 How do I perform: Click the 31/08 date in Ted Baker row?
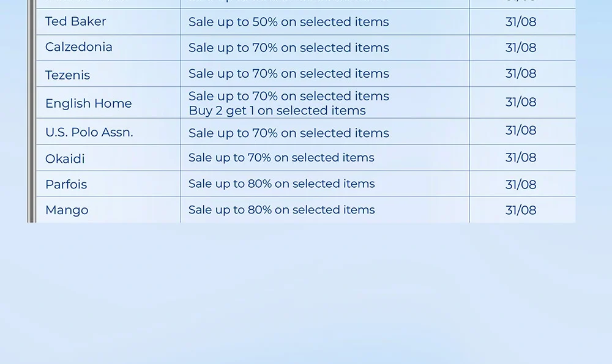[x=521, y=22]
